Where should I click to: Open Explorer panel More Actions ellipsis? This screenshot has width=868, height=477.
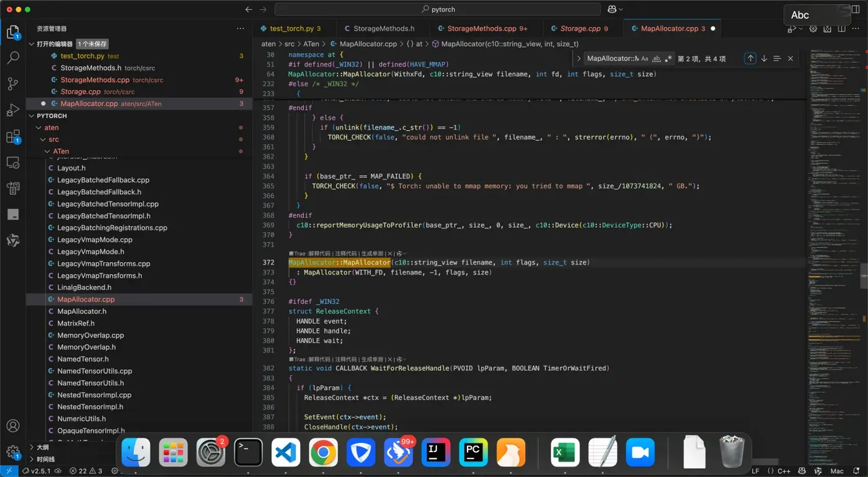tap(241, 29)
